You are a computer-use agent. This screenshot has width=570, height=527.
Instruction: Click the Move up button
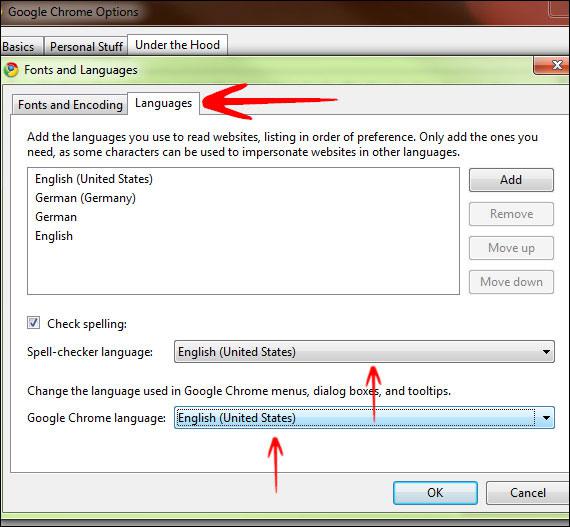[511, 248]
